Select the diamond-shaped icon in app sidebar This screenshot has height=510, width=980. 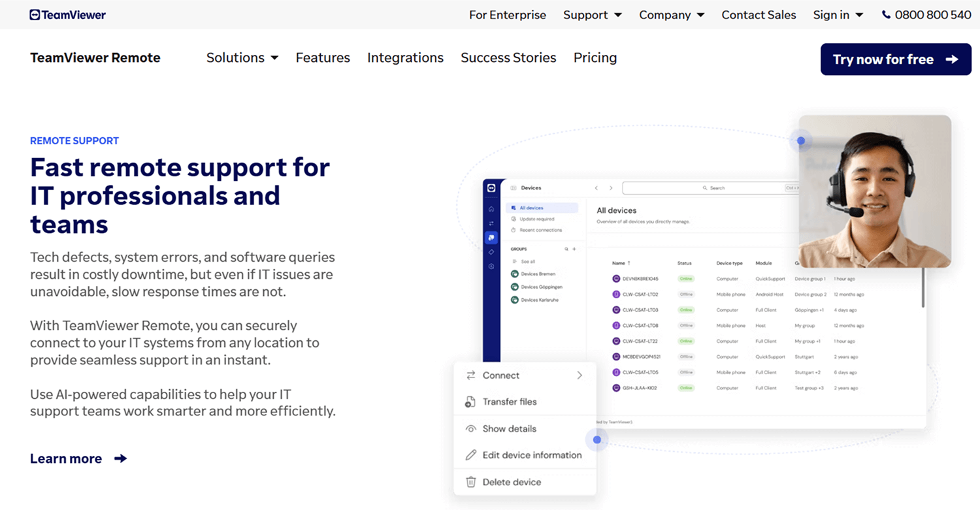tap(491, 252)
